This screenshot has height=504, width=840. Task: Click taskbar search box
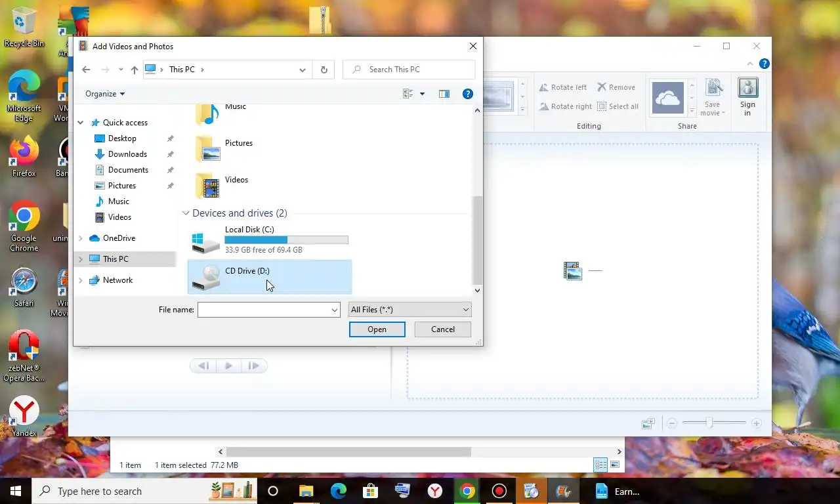pyautogui.click(x=144, y=491)
